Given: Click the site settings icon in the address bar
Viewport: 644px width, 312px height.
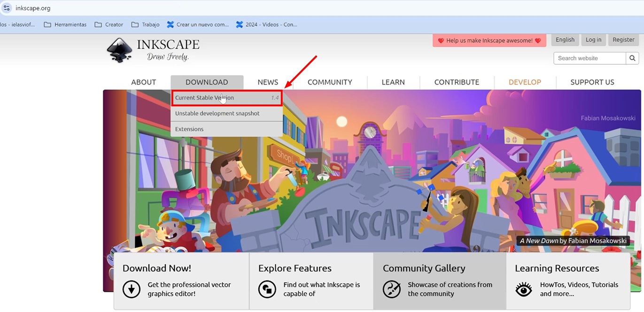Looking at the screenshot, I should (x=7, y=8).
